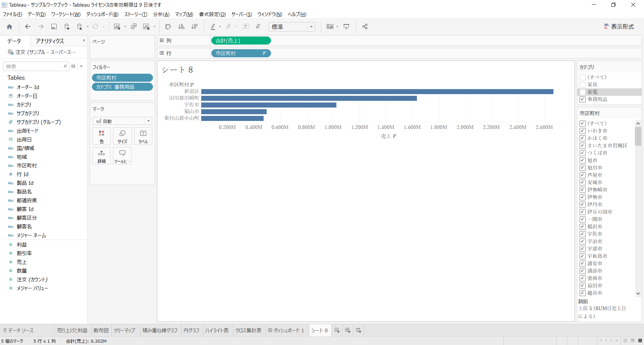The width and height of the screenshot is (644, 345).
Task: Open the 標準 fit dropdown
Action: click(x=292, y=27)
